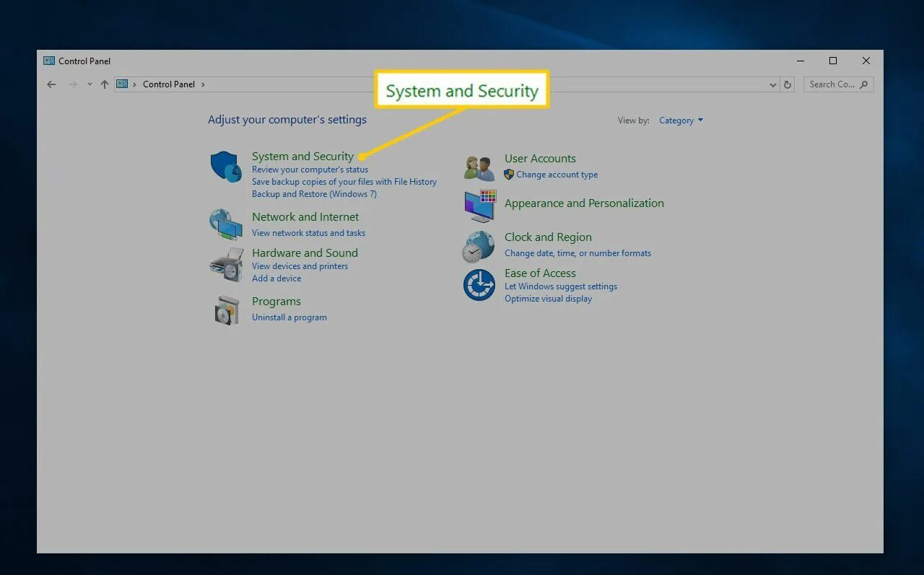Open Hardware and Sound category
This screenshot has height=575, width=924.
click(305, 253)
